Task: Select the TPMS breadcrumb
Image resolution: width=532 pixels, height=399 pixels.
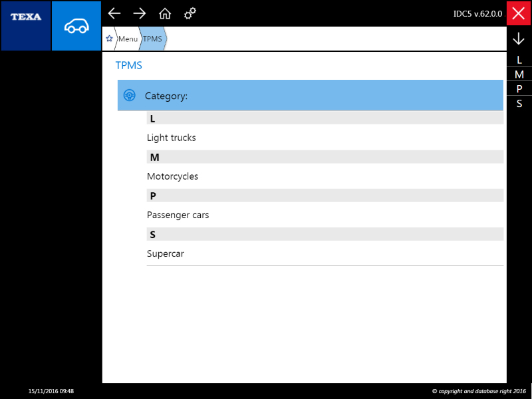Action: [152, 39]
